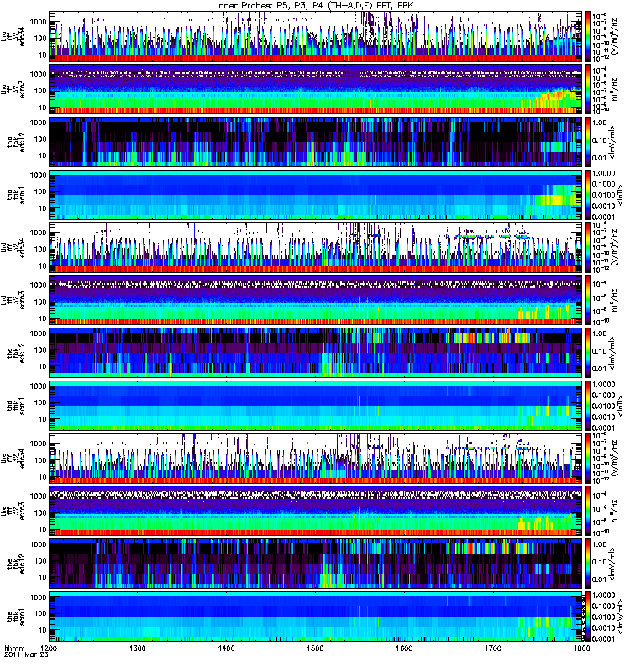
Task: Click color bar beside tha fff 32 scm3 panel
Action: tap(588, 89)
